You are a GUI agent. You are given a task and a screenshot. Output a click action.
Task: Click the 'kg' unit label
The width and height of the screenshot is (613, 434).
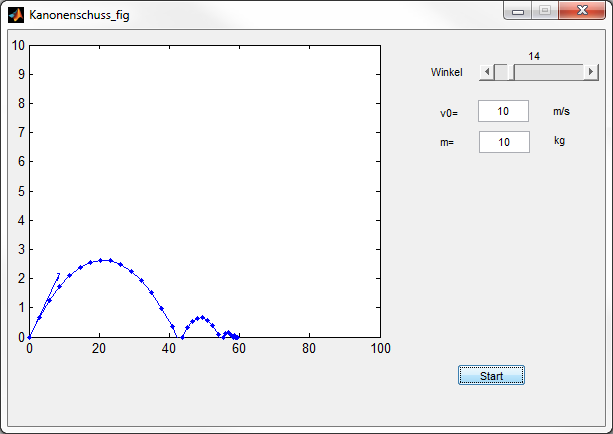[560, 141]
